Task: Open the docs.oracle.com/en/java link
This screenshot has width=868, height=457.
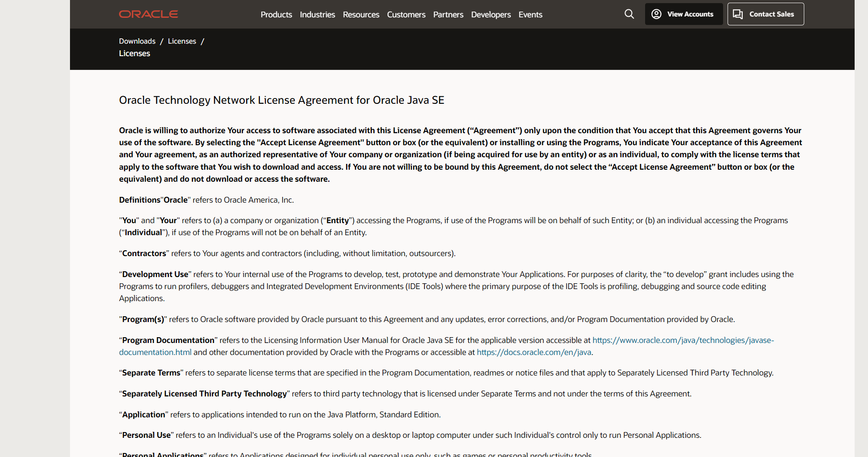Action: pyautogui.click(x=534, y=352)
